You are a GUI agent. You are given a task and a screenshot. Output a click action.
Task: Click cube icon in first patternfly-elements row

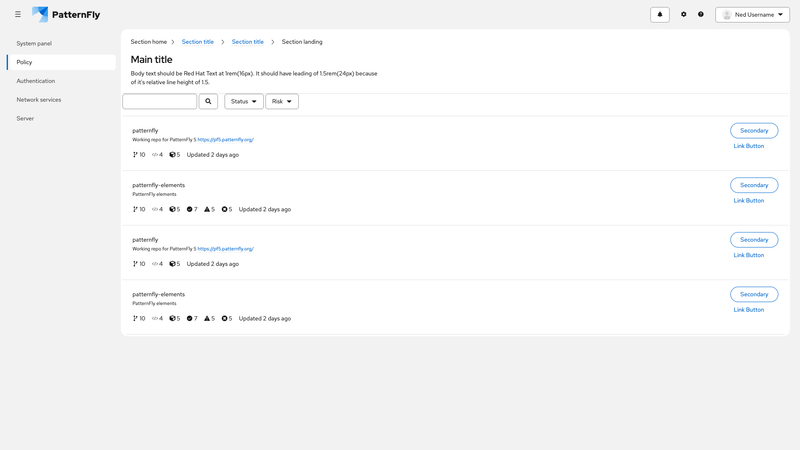(x=172, y=209)
